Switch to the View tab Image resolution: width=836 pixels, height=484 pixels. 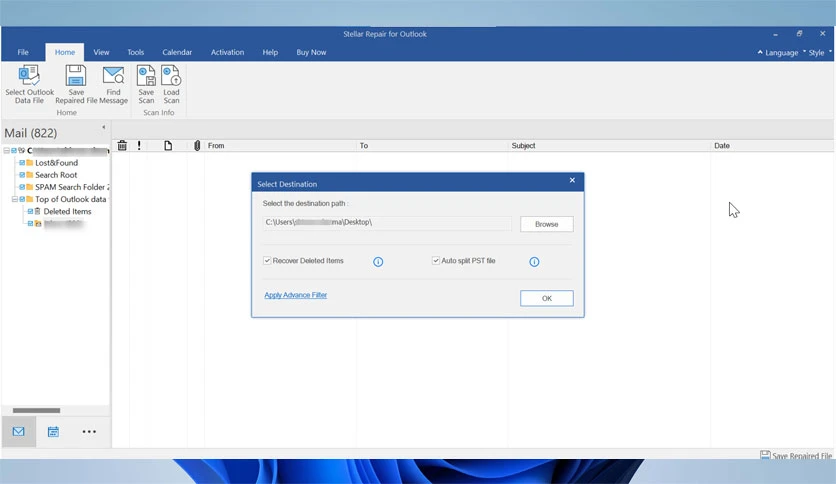tap(101, 52)
